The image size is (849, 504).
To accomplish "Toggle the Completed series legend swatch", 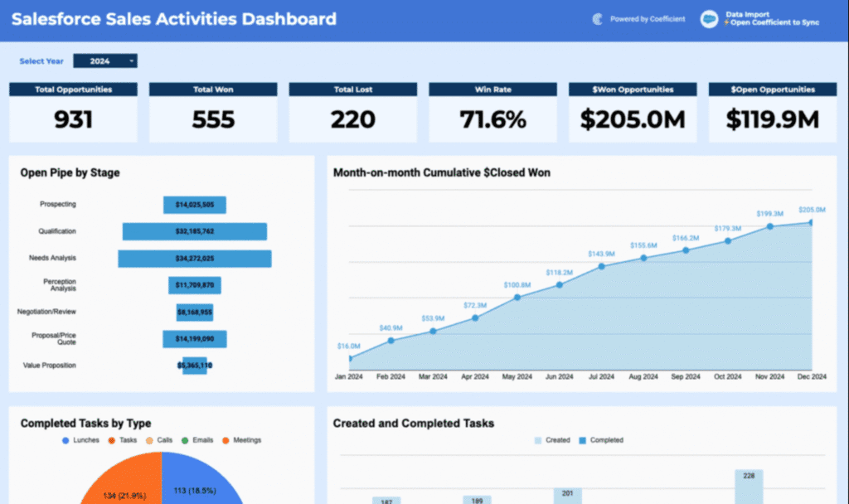I will point(582,440).
